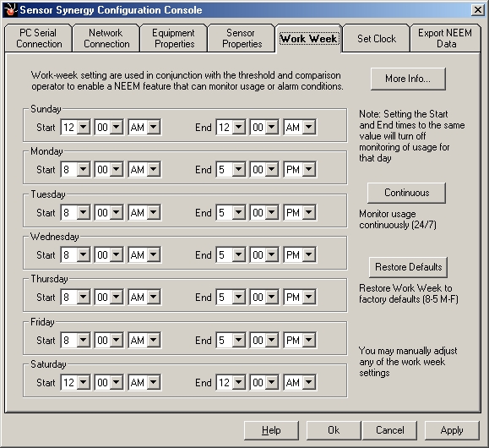Open the Network Connection tab
Viewport: 489px width, 448px height.
coord(106,38)
